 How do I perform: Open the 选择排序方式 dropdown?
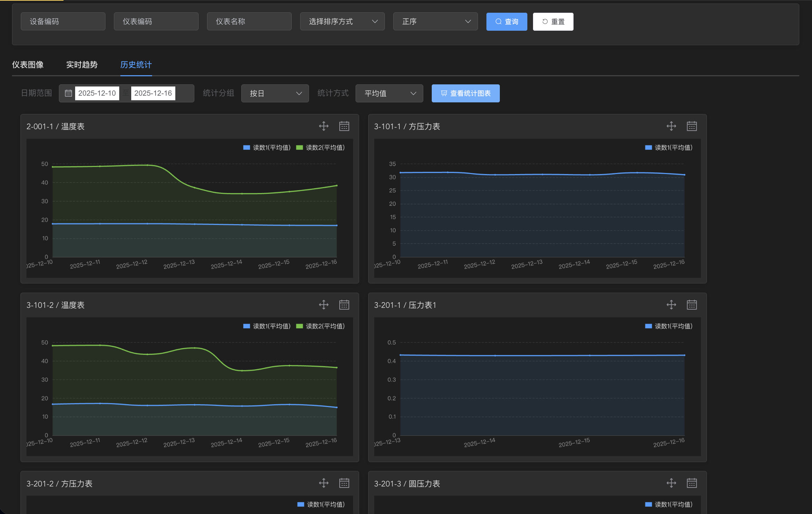(342, 22)
